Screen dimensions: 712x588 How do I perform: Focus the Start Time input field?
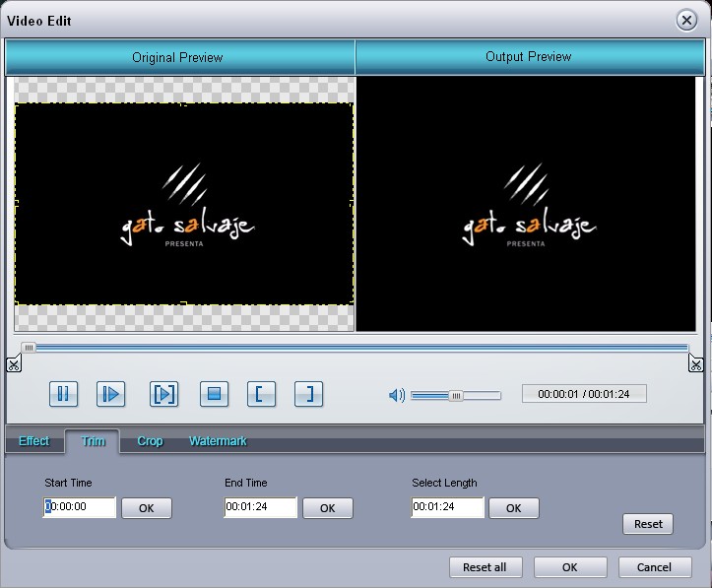tap(80, 506)
